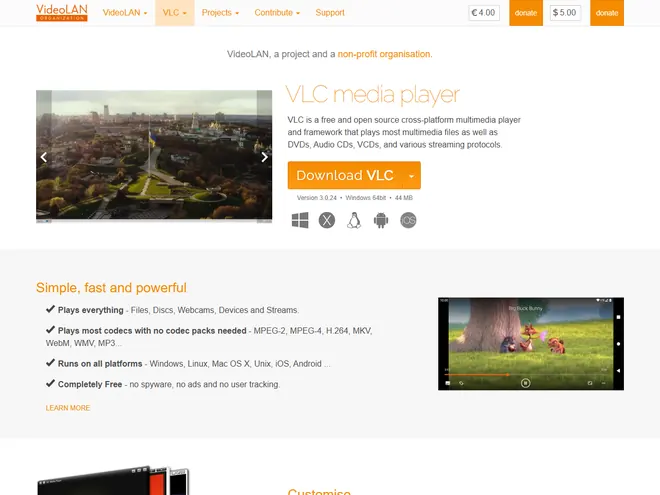This screenshot has height=495, width=660.
Task: Open the VLC dropdown menu
Action: click(x=174, y=13)
